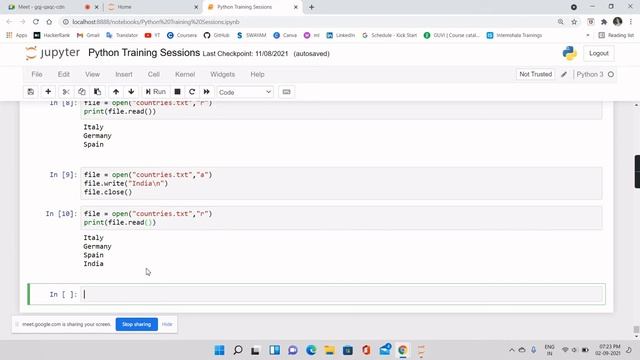Open the LinkedIn bookmark
Image resolution: width=640 pixels, height=360 pixels.
(x=341, y=36)
